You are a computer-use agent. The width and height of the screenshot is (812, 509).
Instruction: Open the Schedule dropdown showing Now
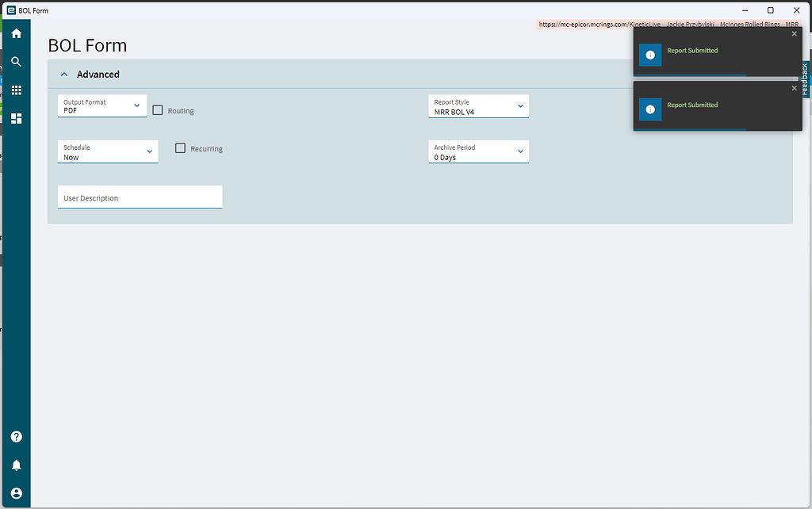[x=149, y=150]
